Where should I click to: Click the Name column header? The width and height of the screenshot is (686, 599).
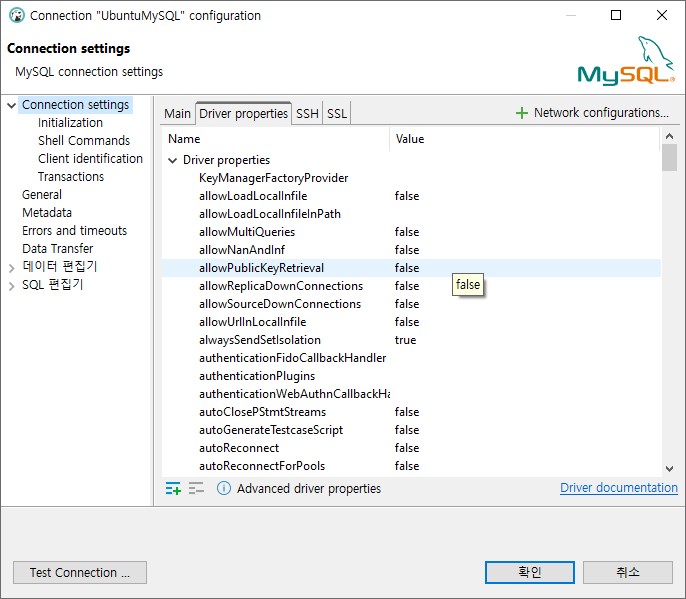[x=276, y=139]
